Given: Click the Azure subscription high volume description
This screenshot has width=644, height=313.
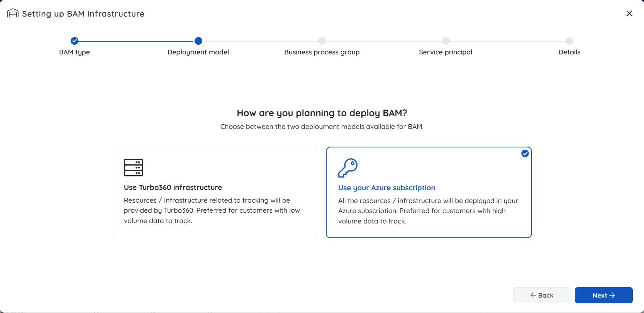Looking at the screenshot, I should coord(428,211).
